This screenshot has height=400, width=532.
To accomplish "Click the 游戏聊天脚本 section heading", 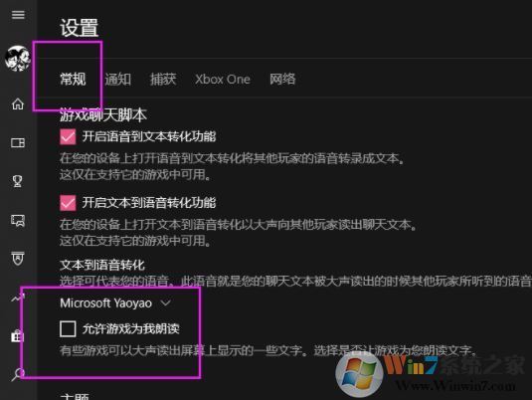I will (x=103, y=115).
